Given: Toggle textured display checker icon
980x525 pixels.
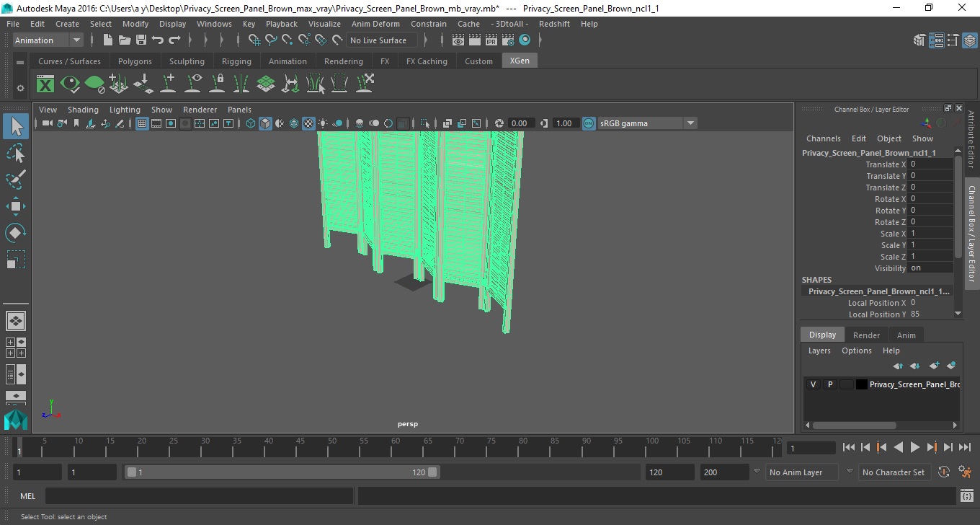Looking at the screenshot, I should tap(308, 123).
